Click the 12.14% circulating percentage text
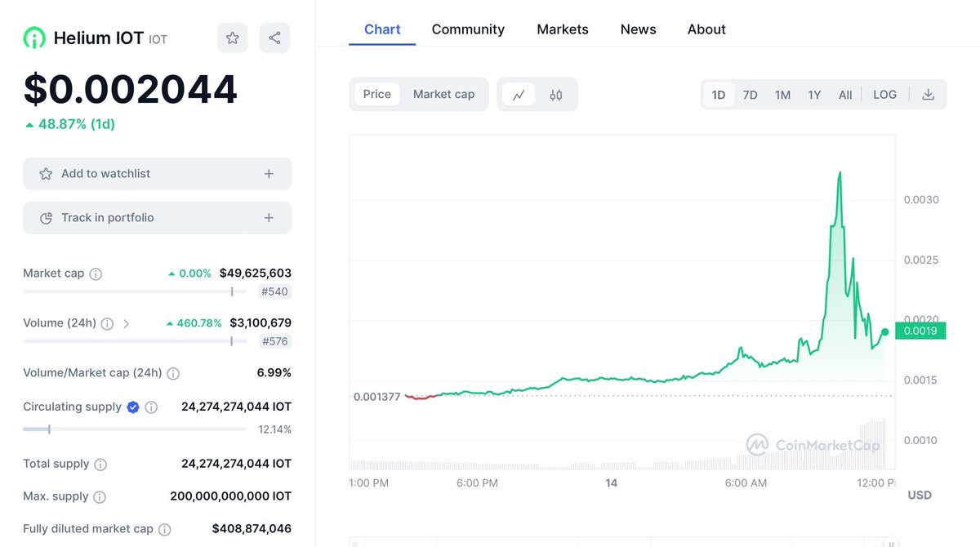 click(x=275, y=429)
